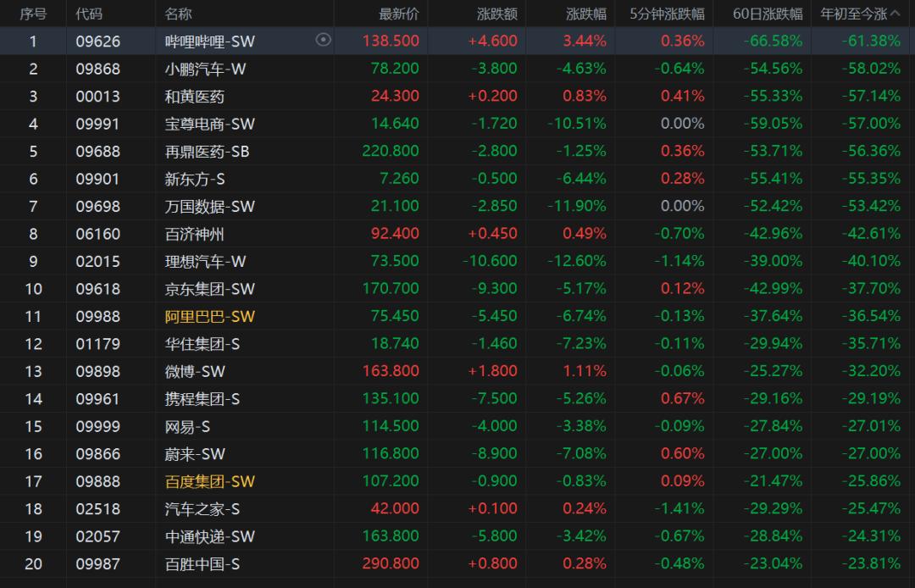Image resolution: width=915 pixels, height=588 pixels.
Task: Select 百胜中国-S in the list
Action: point(202,564)
